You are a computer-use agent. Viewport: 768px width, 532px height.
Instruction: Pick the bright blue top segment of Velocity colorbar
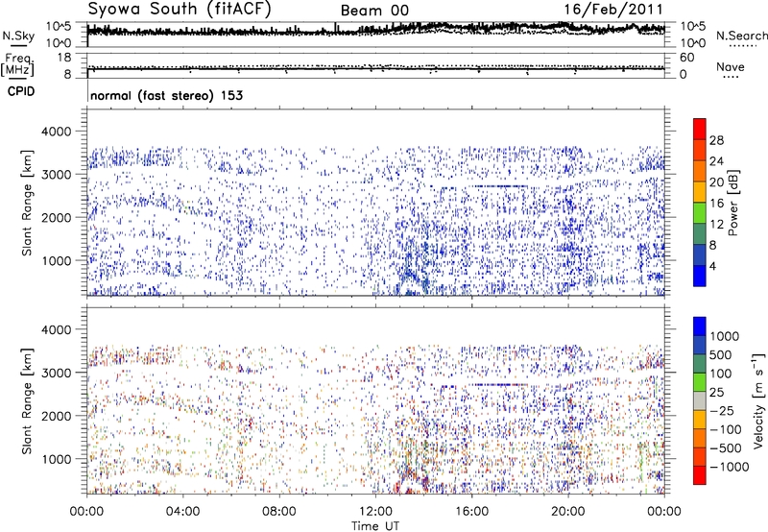700,326
